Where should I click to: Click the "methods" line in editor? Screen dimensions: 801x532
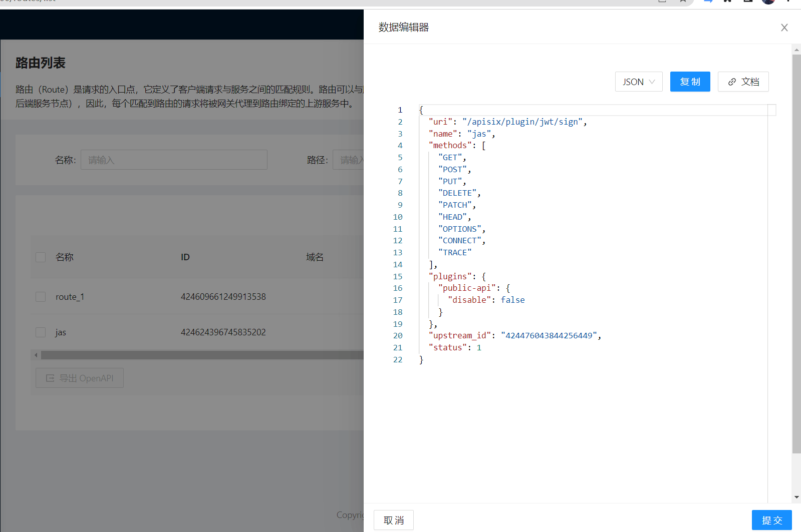457,146
